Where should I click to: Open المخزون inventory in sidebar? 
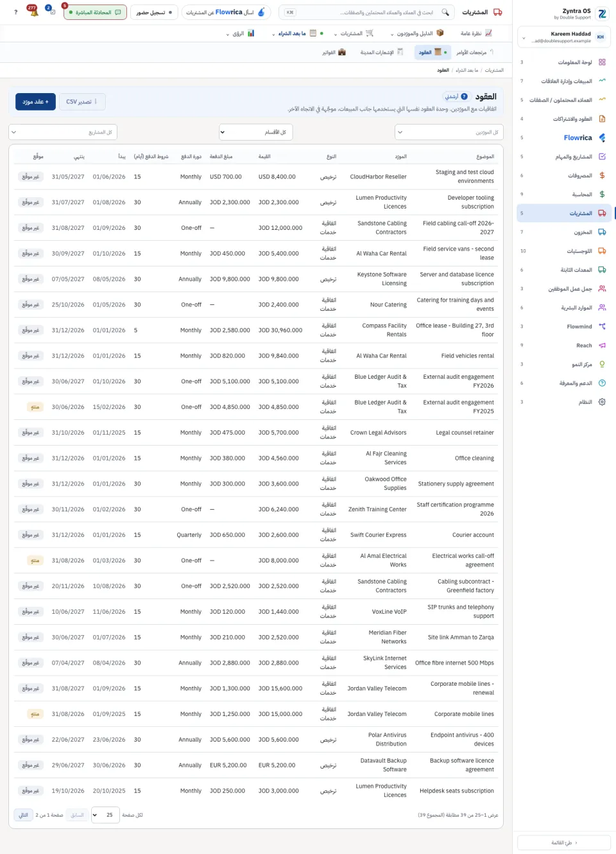point(564,232)
